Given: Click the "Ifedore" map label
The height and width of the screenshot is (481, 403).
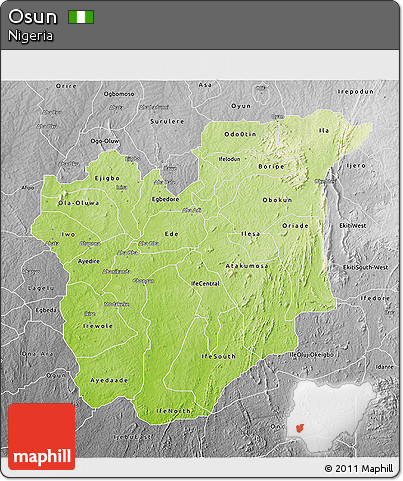Looking at the screenshot, I should point(375,298).
